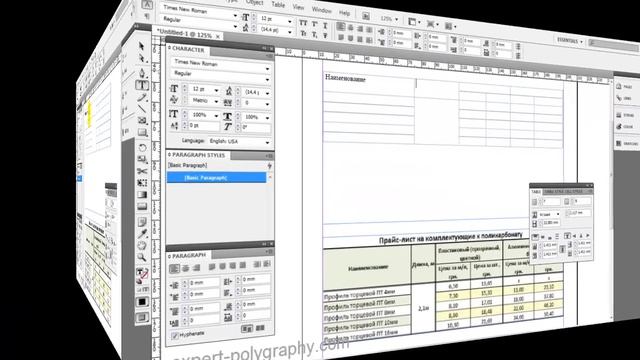Switch to the Character panel tab
The width and height of the screenshot is (640, 360).
click(188, 49)
